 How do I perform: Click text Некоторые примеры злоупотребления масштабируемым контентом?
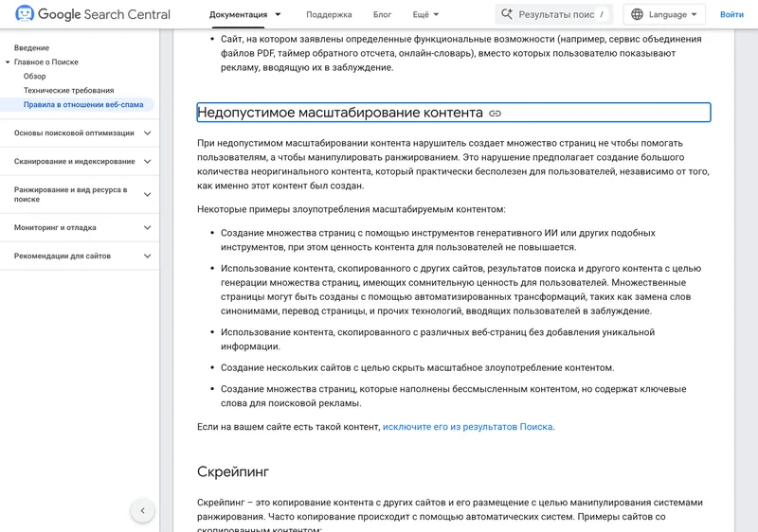tap(352, 209)
